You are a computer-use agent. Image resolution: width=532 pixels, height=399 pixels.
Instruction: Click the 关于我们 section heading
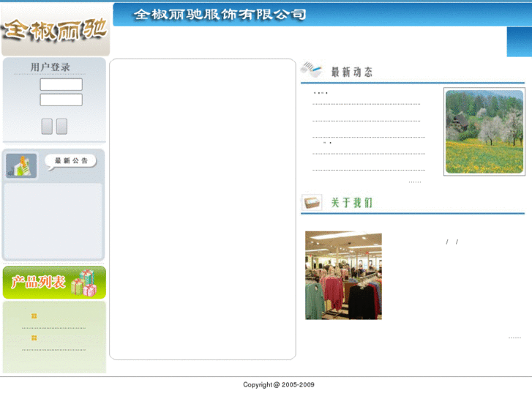(x=352, y=203)
